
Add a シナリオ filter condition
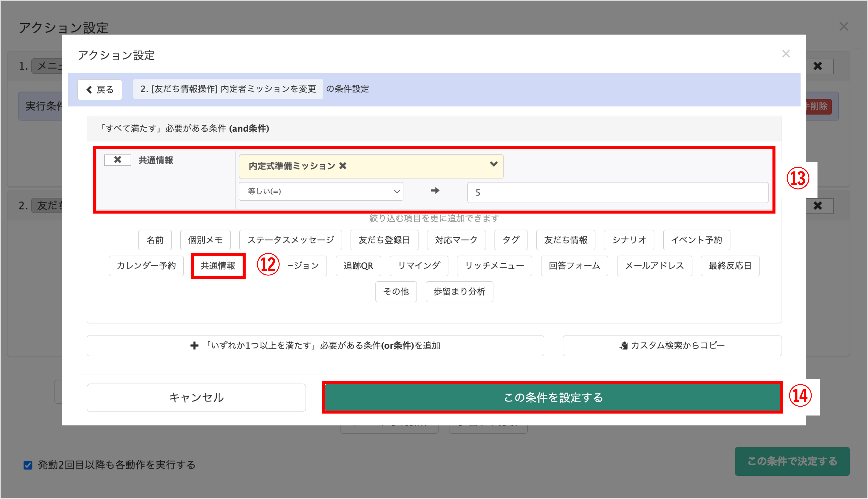pos(629,240)
